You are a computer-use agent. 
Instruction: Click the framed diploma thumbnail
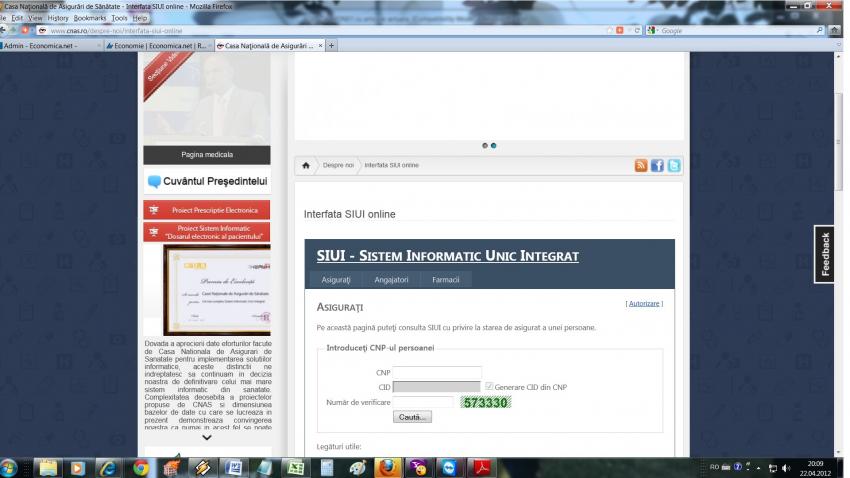click(x=217, y=289)
